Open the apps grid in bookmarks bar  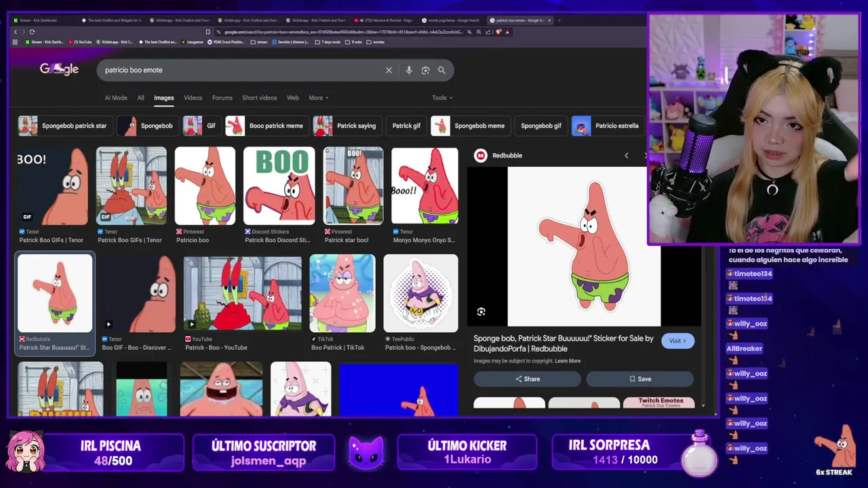(x=15, y=42)
